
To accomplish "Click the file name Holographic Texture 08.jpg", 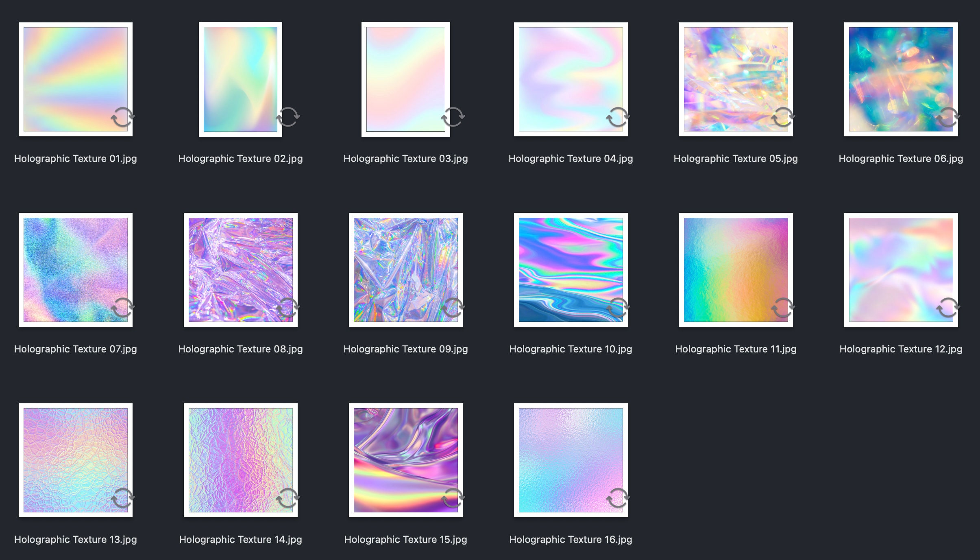I will pyautogui.click(x=241, y=349).
